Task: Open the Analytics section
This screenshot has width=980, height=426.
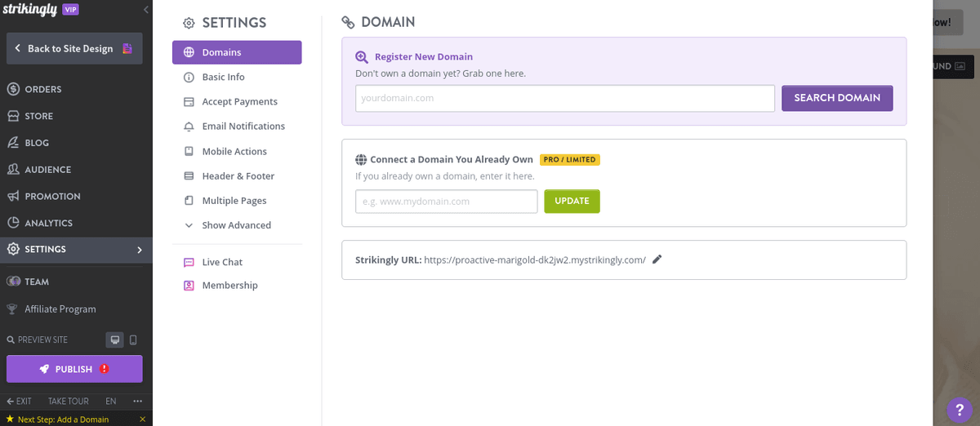Action: [48, 223]
